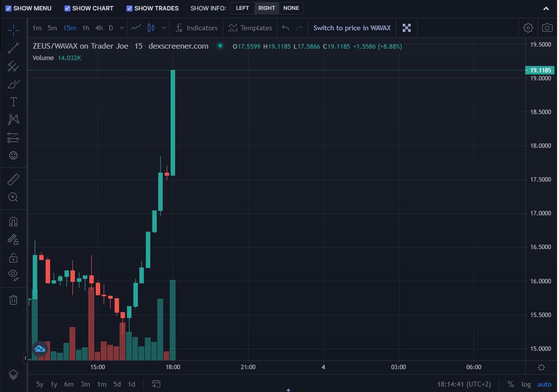The width and height of the screenshot is (559, 392).
Task: Select the 1m timeframe in toolbar
Action: click(x=37, y=28)
